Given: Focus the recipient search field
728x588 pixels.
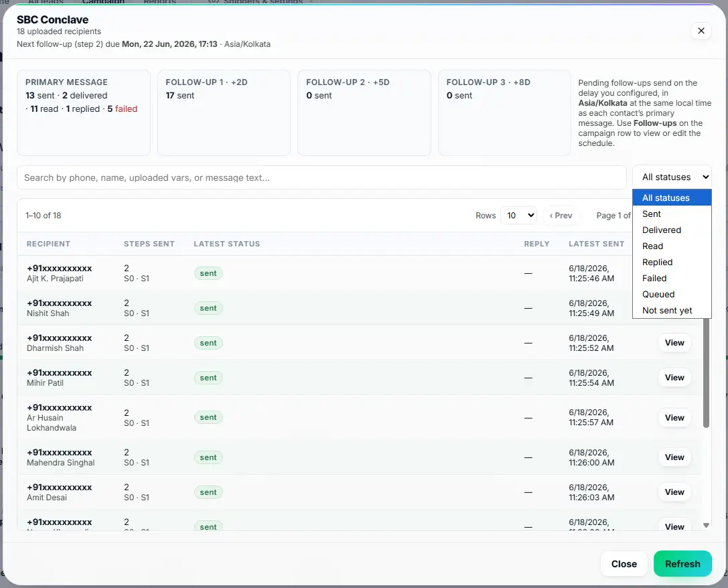Looking at the screenshot, I should [x=321, y=177].
